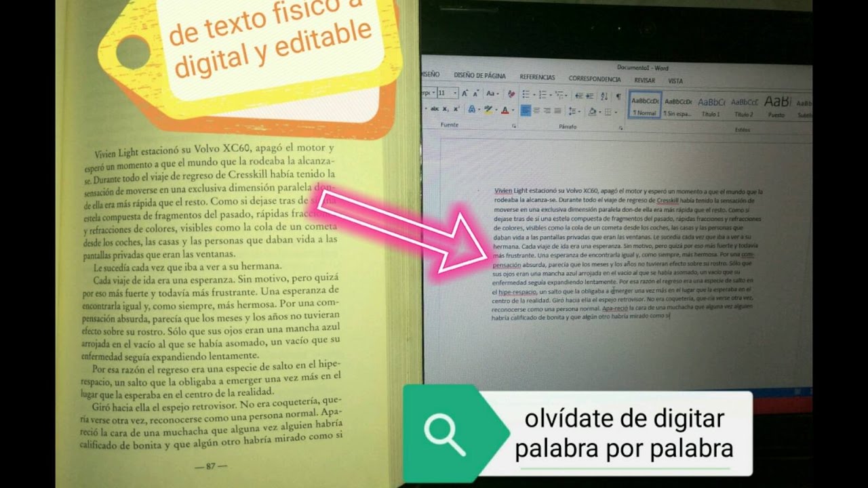Click Change Case Aa icon
This screenshot has height=488, width=868.
tap(492, 93)
